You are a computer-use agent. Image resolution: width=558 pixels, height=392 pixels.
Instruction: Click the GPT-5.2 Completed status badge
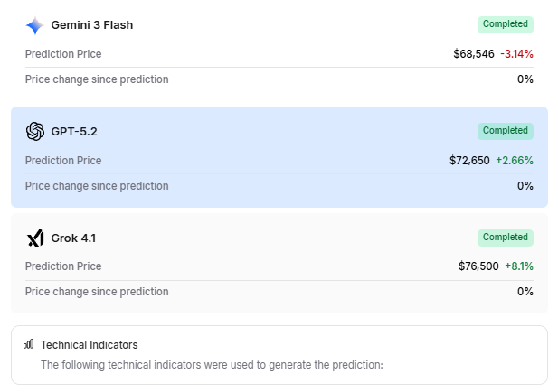tap(506, 131)
